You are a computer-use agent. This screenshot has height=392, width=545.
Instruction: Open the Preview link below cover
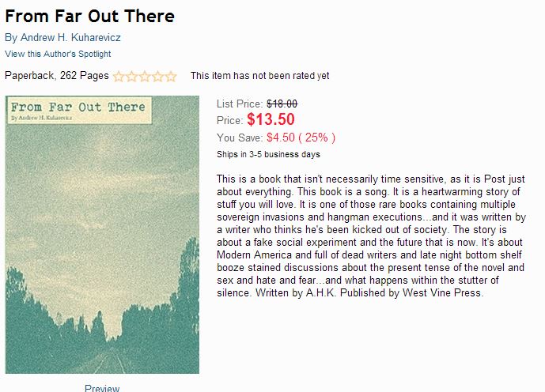(x=102, y=387)
